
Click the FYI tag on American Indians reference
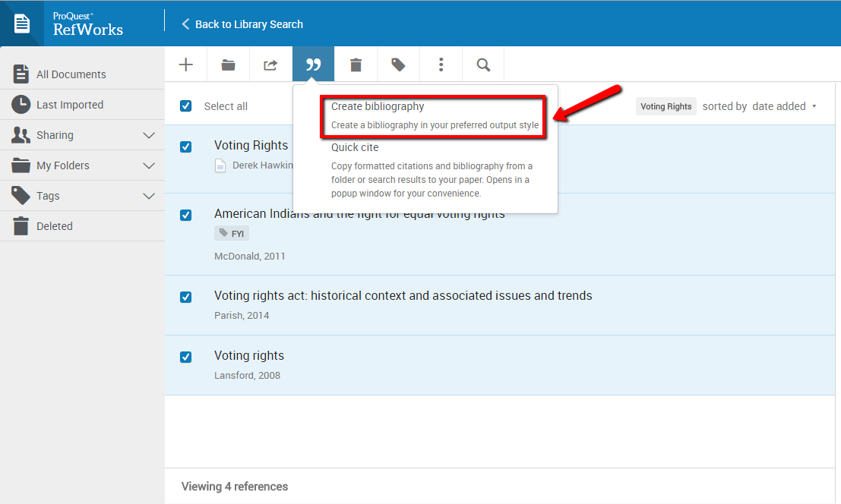232,233
